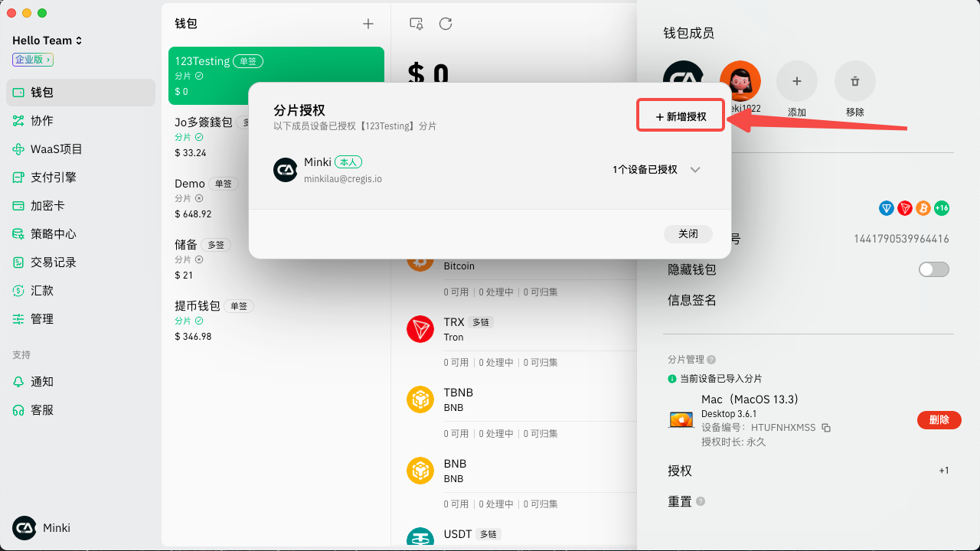Expand the 企业版 badge

coord(33,60)
